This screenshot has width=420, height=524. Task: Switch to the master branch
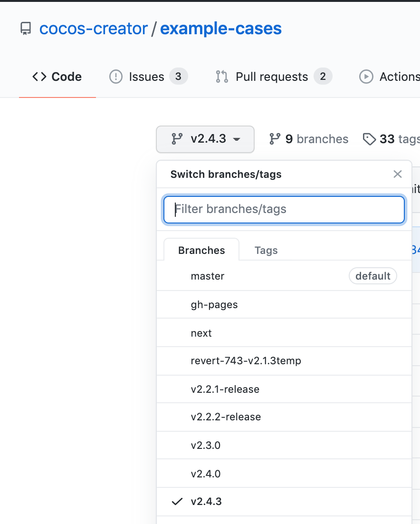click(x=208, y=276)
